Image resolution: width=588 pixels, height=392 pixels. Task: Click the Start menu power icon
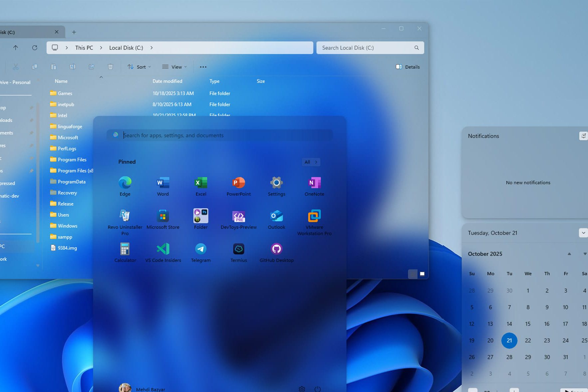317,389
